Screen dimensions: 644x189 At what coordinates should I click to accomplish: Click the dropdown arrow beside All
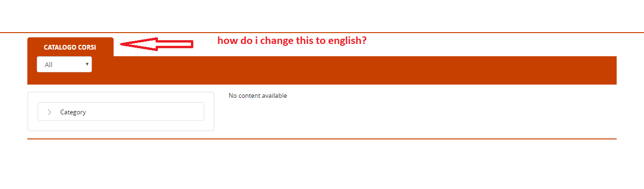(87, 63)
